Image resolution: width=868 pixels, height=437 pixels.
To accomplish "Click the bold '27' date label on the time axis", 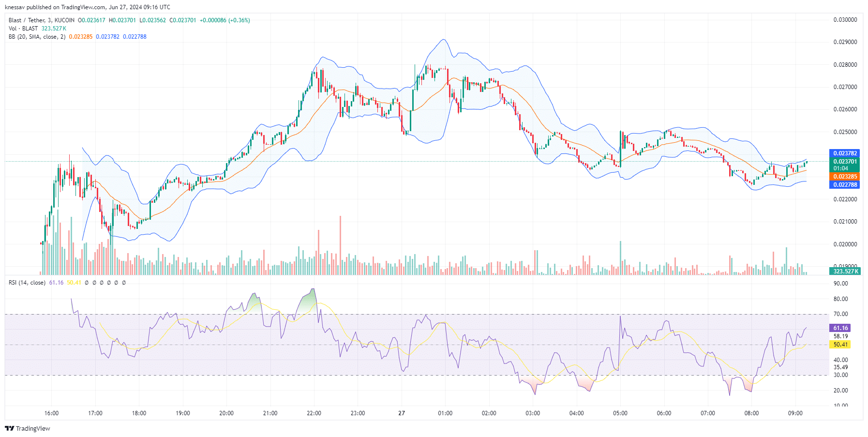I will [402, 413].
